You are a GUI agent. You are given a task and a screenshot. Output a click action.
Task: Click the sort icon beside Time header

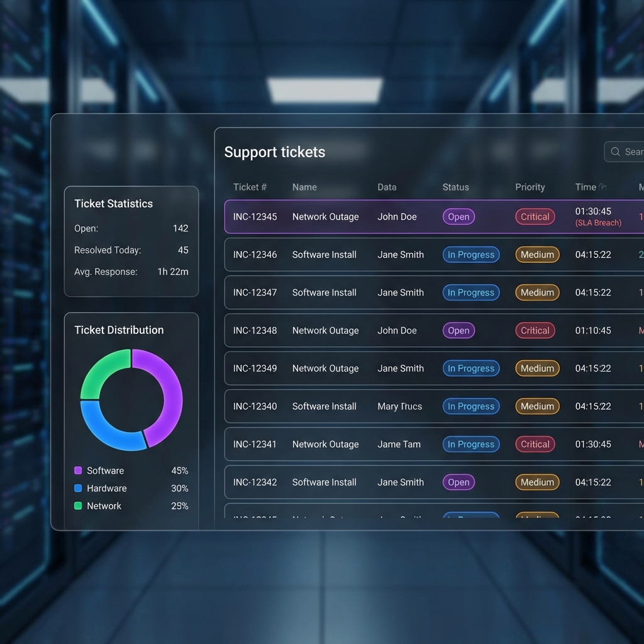click(x=602, y=187)
